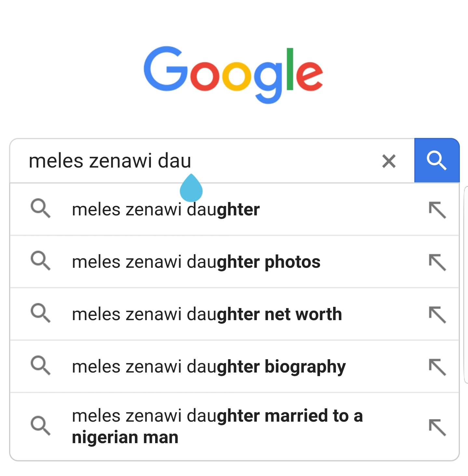Pick "meles zenawi daughter net worth" suggestion

coord(207,314)
